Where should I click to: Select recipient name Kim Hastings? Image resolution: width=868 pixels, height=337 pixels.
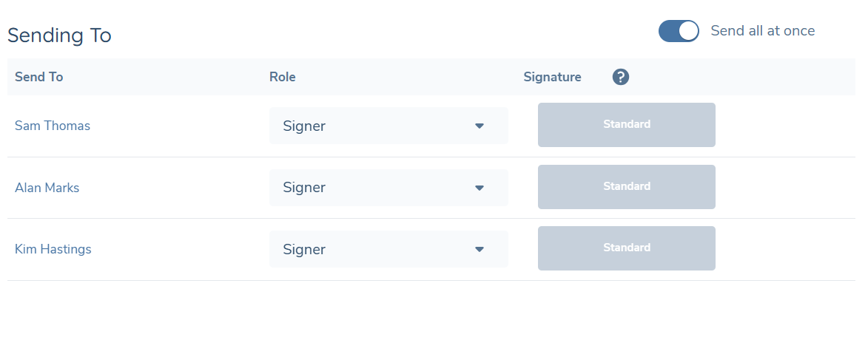53,249
